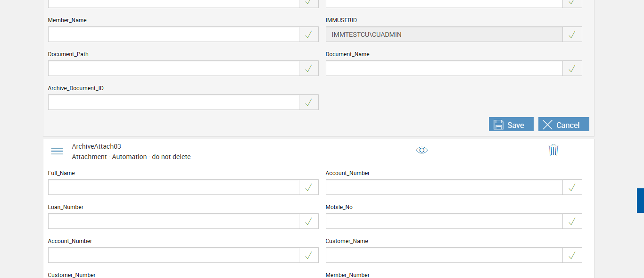
Task: Click the checkmark beside Archive_Document_ID field
Action: coord(308,102)
